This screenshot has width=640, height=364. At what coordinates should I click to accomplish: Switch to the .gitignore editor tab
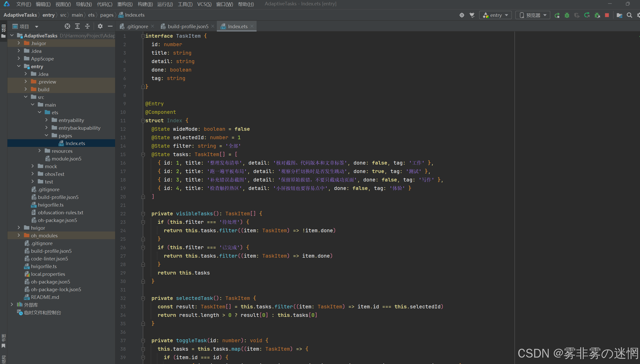(x=137, y=26)
